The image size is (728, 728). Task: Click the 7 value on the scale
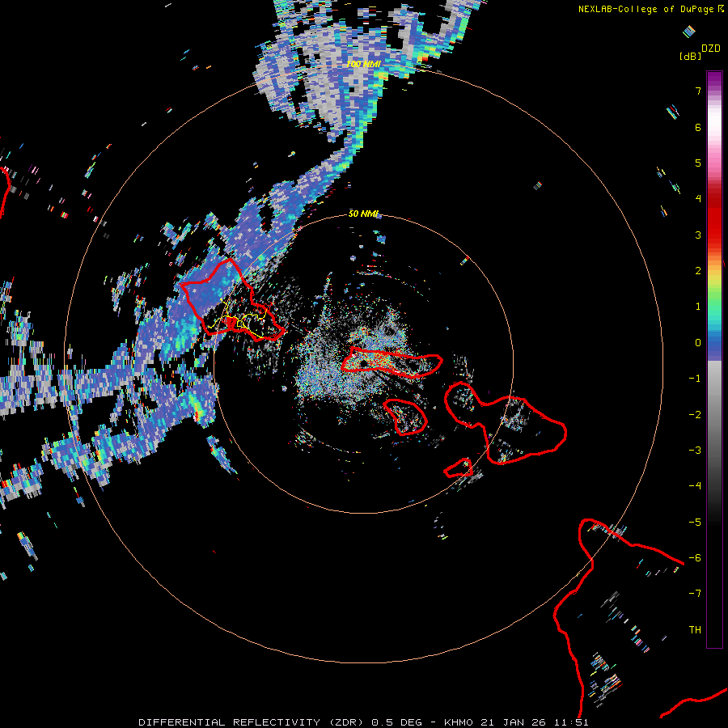click(x=698, y=91)
